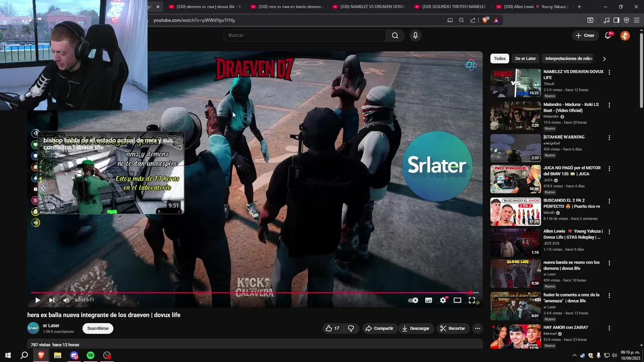
Task: Subscribe to sr Later channel
Action: 98,328
